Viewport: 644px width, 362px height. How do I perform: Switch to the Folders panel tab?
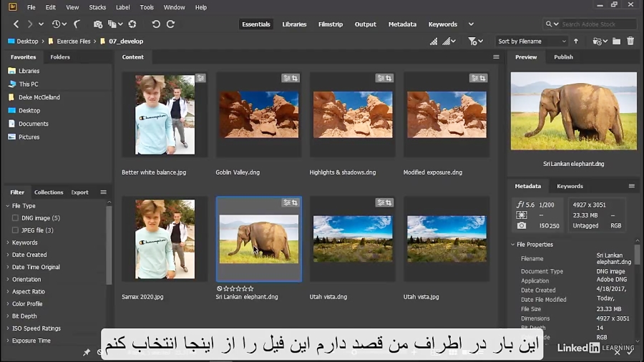pos(60,57)
